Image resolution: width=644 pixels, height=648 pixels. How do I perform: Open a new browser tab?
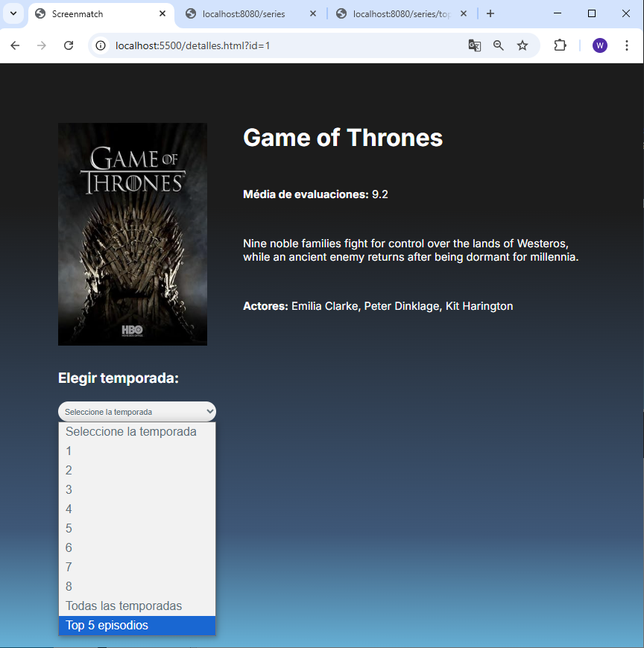pyautogui.click(x=490, y=13)
